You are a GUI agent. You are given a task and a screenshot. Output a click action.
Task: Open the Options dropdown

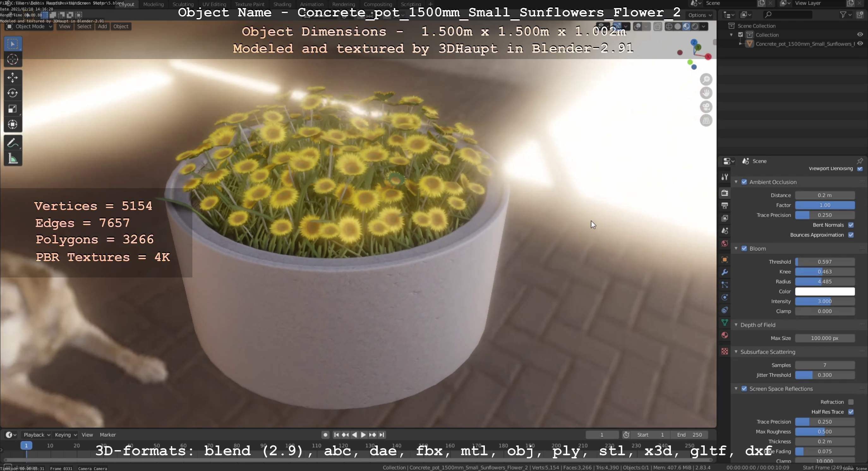[700, 15]
